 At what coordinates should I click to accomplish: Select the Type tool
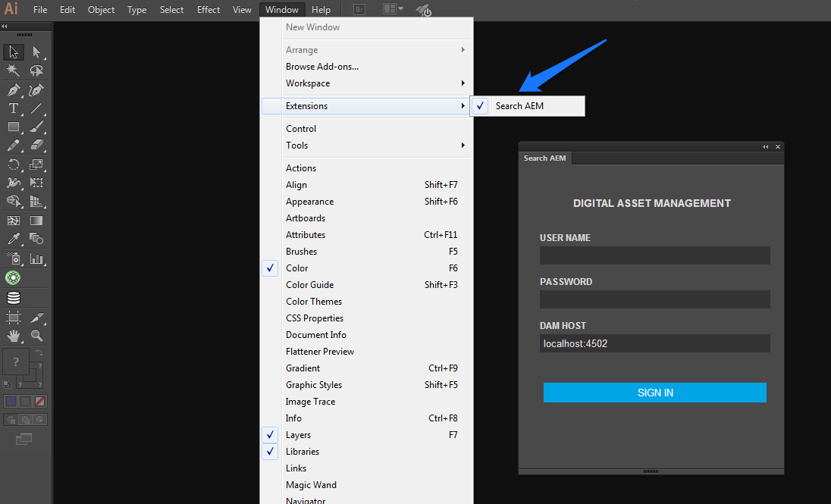[13, 108]
